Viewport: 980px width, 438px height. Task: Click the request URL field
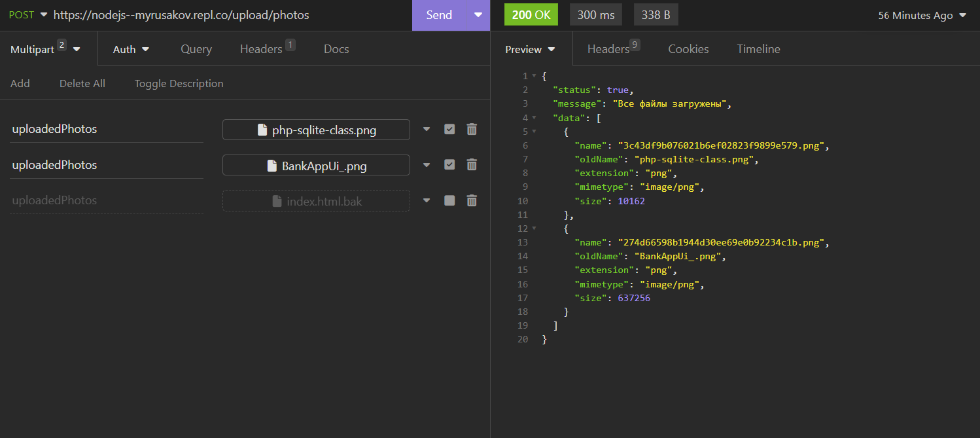pos(229,14)
